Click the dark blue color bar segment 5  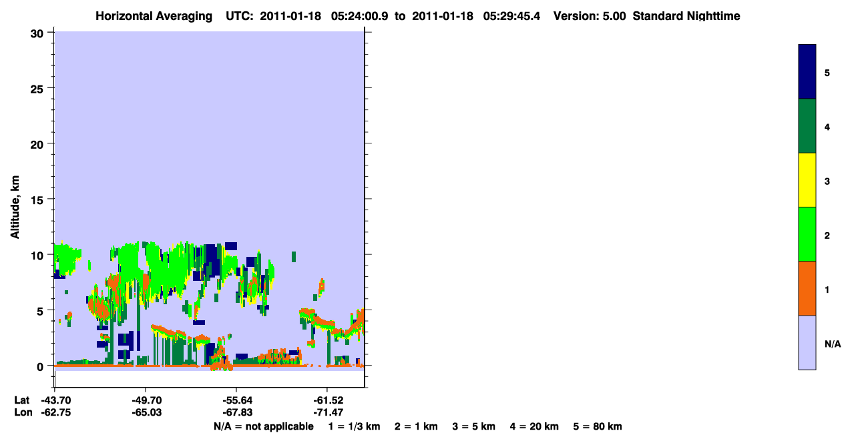[807, 72]
